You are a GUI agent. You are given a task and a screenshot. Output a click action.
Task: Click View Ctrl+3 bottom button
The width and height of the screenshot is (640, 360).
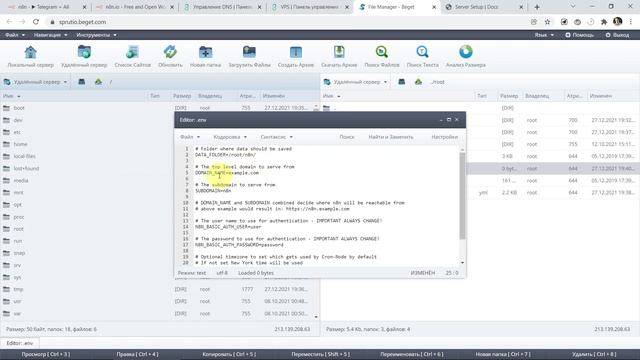[x=46, y=354]
